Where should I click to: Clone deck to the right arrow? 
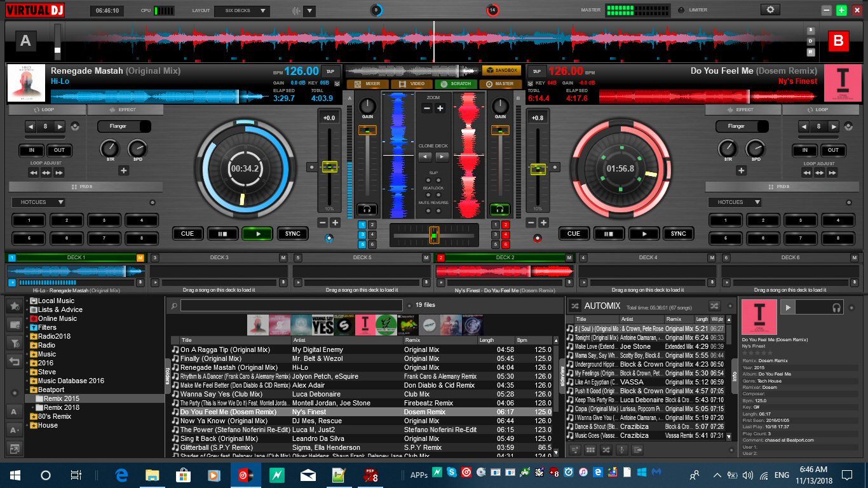pyautogui.click(x=442, y=156)
